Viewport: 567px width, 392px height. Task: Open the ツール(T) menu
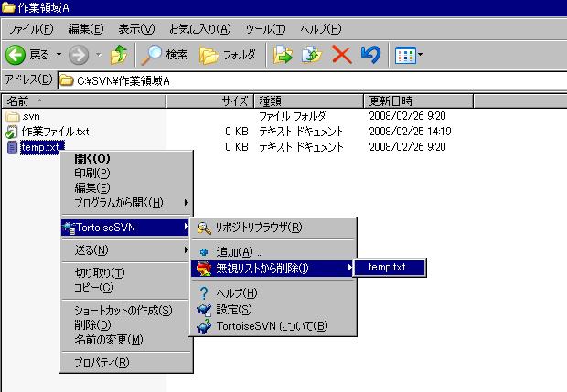[x=265, y=29]
